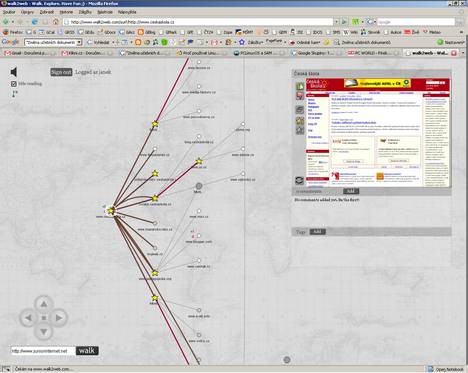The width and height of the screenshot is (468, 373).
Task: Click the right arrow navigation pad button
Action: pos(59,318)
